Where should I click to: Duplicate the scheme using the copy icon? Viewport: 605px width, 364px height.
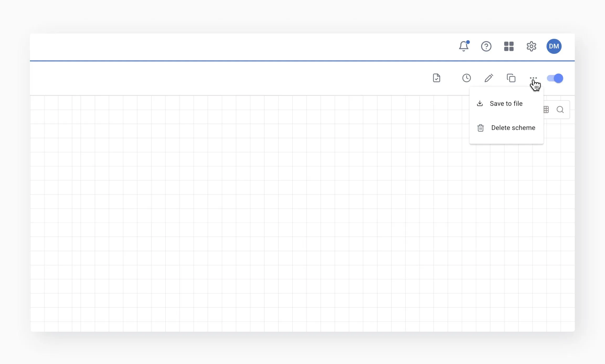point(511,78)
